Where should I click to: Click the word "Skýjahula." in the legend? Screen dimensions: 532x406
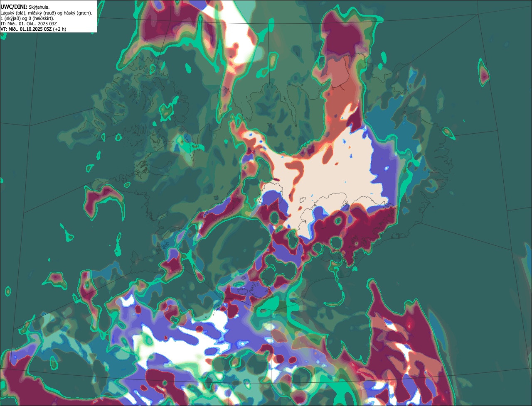[39, 7]
